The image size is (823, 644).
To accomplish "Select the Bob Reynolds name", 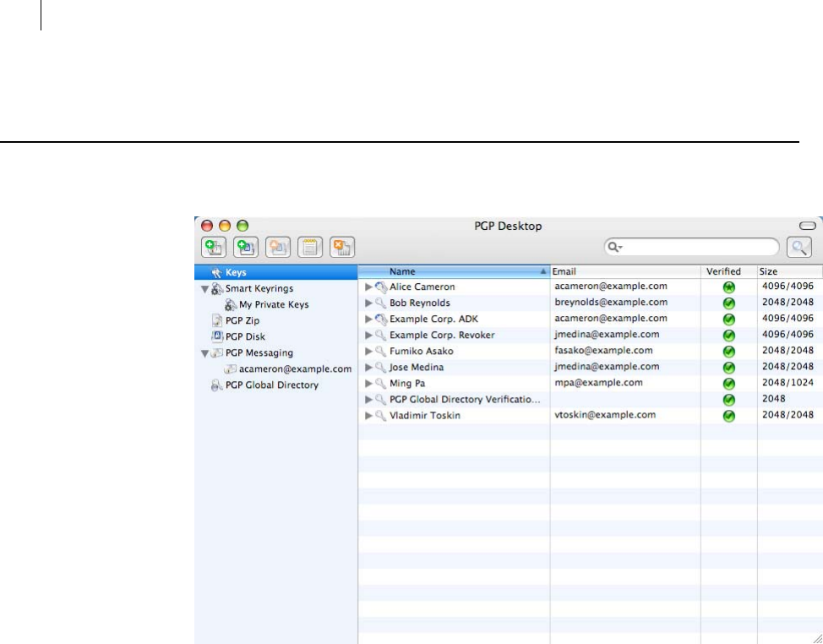I will click(419, 303).
